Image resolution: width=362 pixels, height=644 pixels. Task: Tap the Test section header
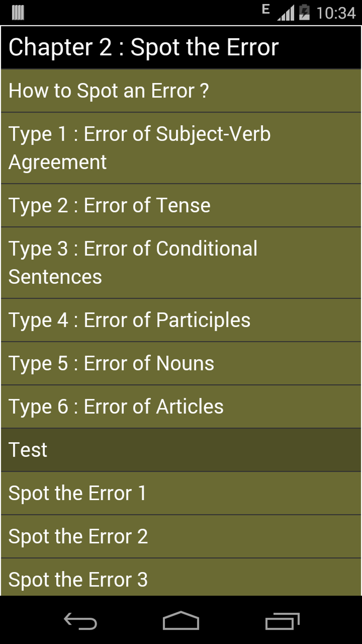(181, 450)
